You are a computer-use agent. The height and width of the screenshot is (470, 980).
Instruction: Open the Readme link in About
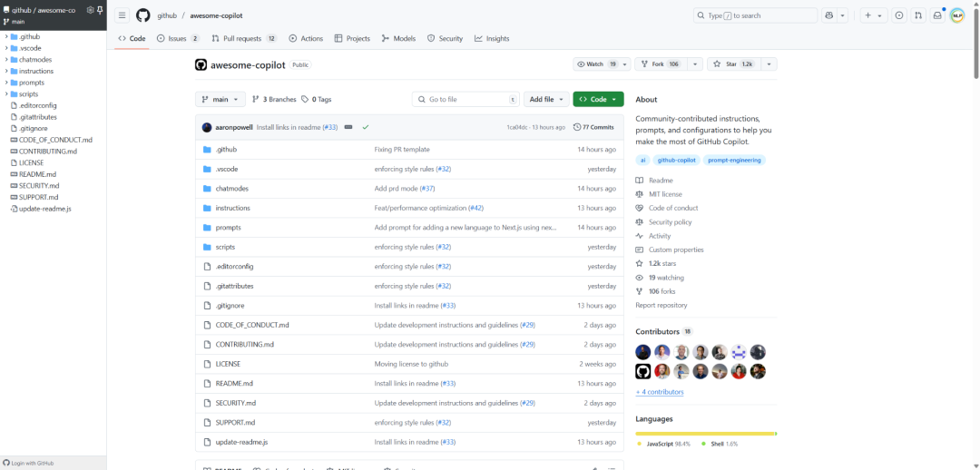[661, 181]
